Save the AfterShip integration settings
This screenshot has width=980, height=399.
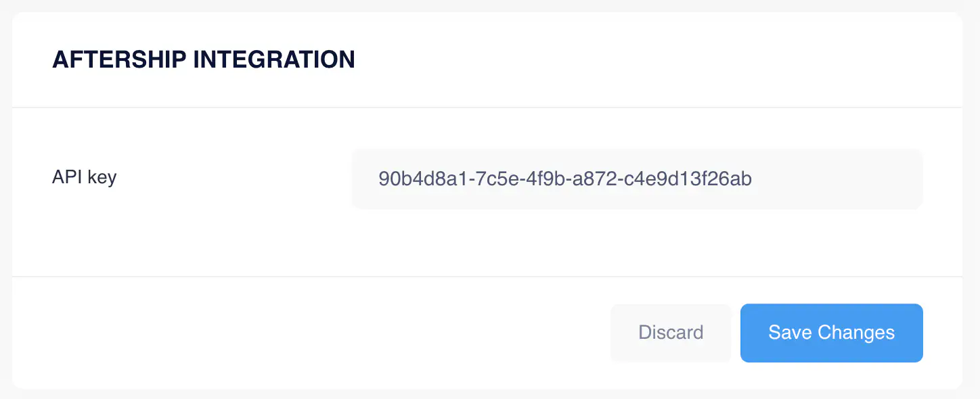[x=831, y=333]
